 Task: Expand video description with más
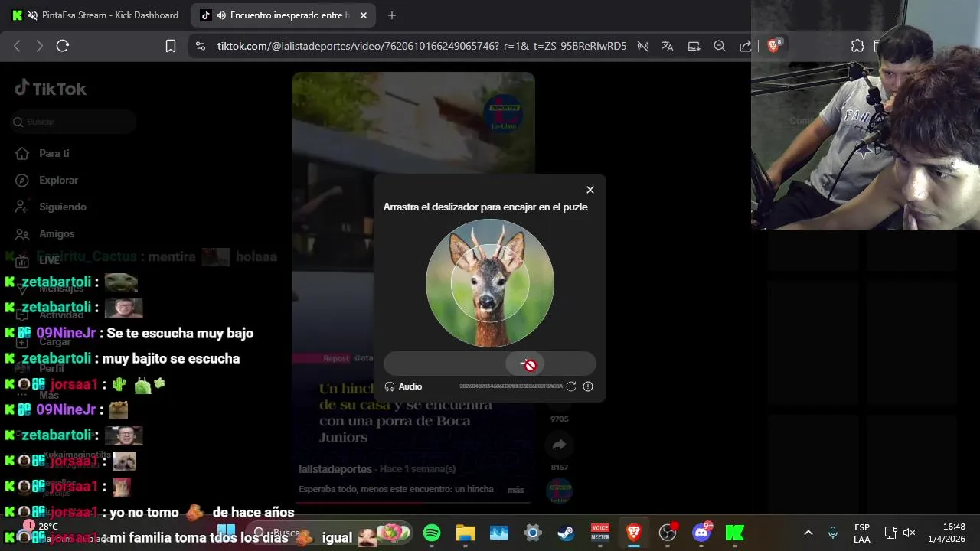pyautogui.click(x=515, y=490)
